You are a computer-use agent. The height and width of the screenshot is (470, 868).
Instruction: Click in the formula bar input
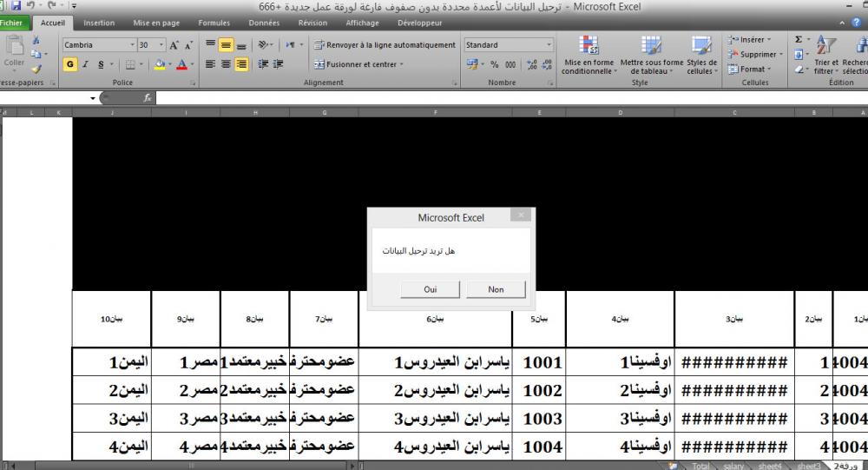(x=511, y=98)
